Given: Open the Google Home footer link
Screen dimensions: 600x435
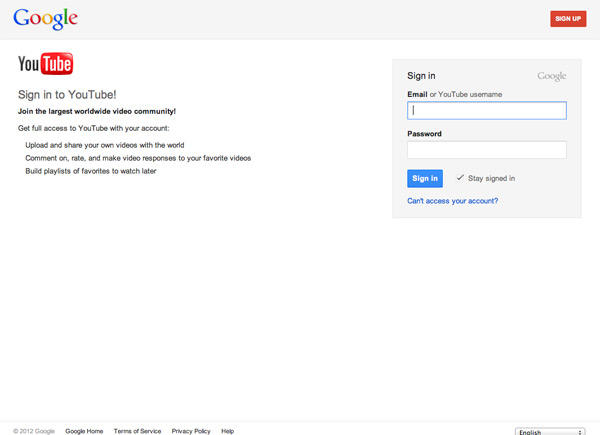Looking at the screenshot, I should [84, 431].
